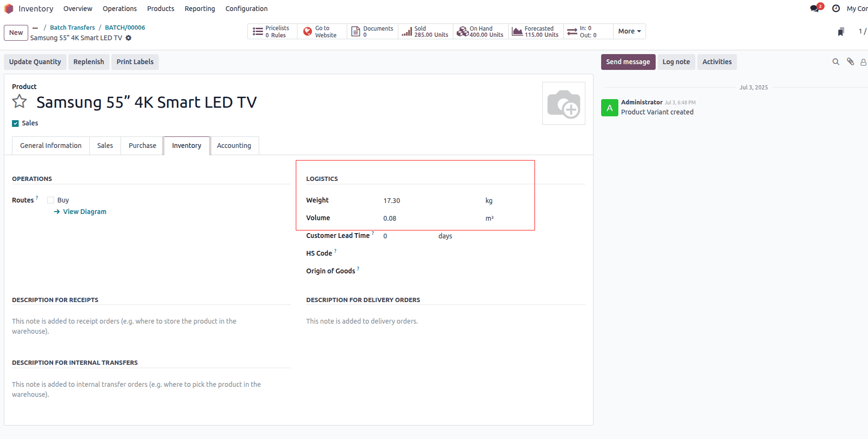Open the Sold 285.00 Units stat button
Image resolution: width=868 pixels, height=439 pixels.
[425, 32]
